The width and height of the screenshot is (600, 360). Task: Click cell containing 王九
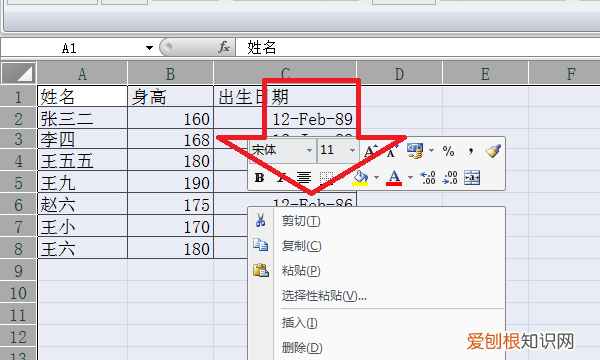82,182
